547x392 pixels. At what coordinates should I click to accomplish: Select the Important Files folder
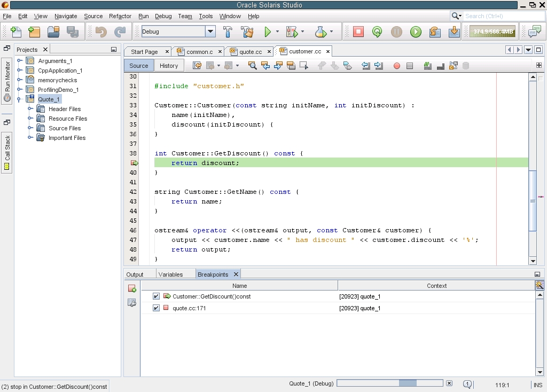pos(67,138)
